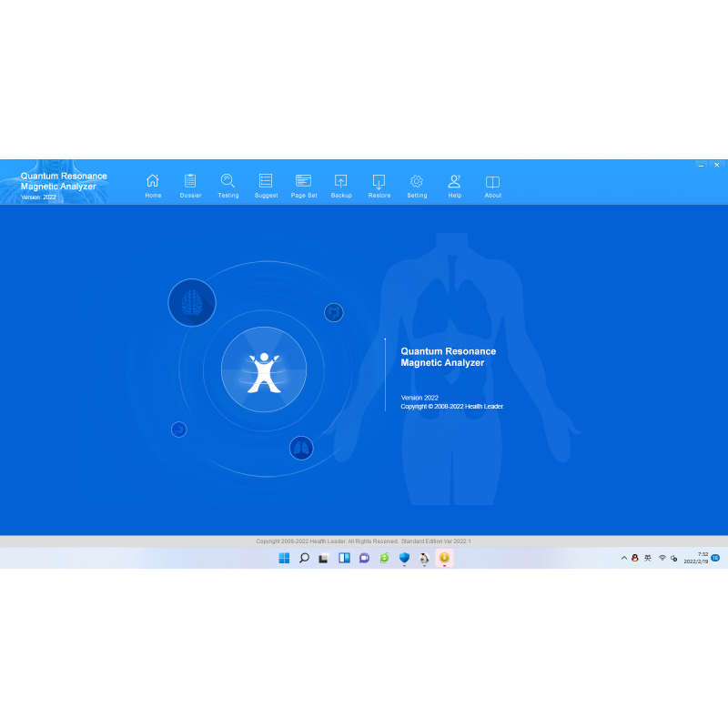
Task: Open the Widgets taskbar icon
Action: pyautogui.click(x=344, y=558)
